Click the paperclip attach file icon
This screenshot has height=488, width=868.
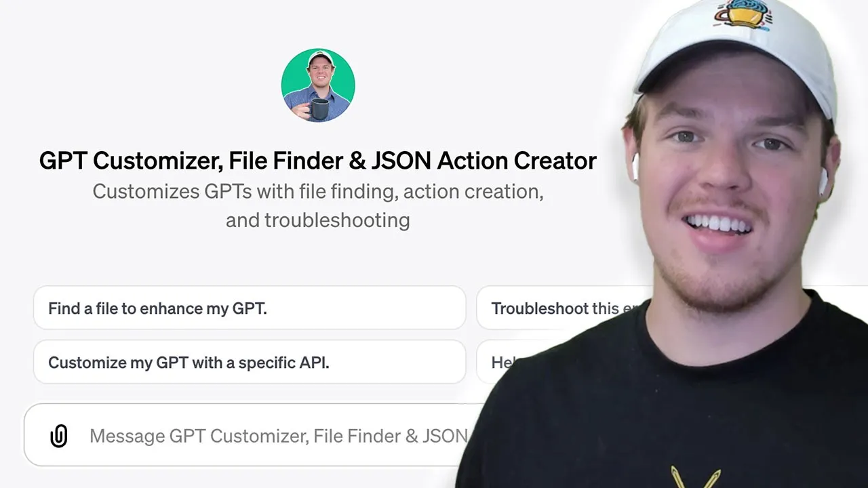point(59,436)
